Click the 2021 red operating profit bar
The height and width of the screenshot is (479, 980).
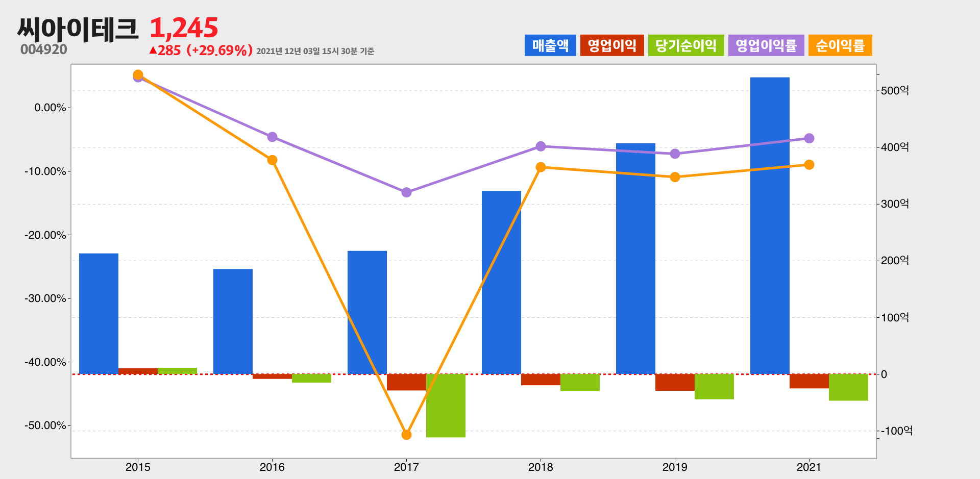[x=809, y=381]
